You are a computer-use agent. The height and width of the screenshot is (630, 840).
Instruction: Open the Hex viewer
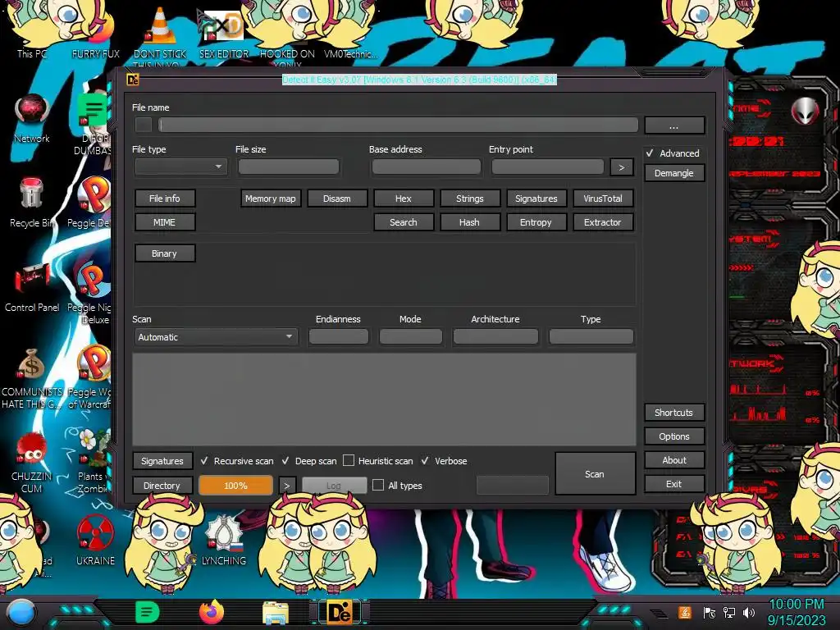pos(404,199)
